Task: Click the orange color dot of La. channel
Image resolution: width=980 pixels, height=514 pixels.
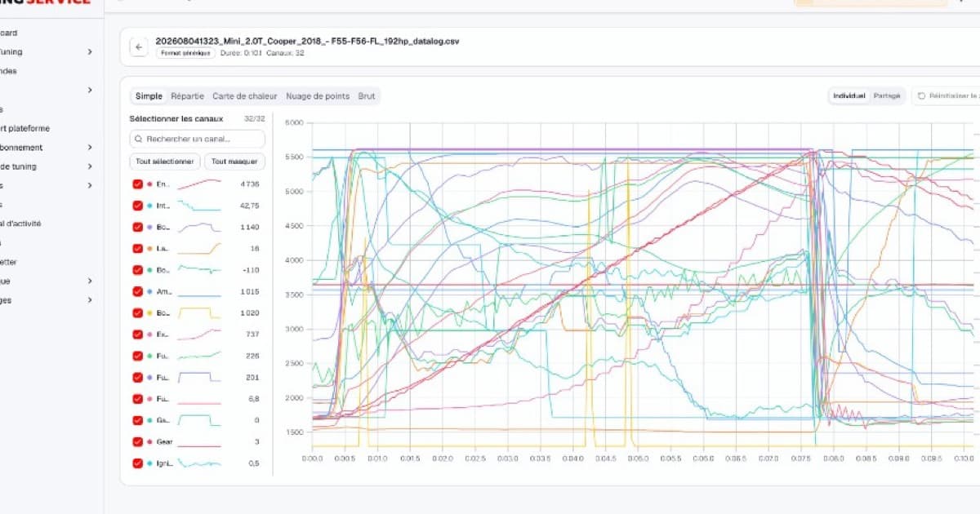Action: [149, 248]
